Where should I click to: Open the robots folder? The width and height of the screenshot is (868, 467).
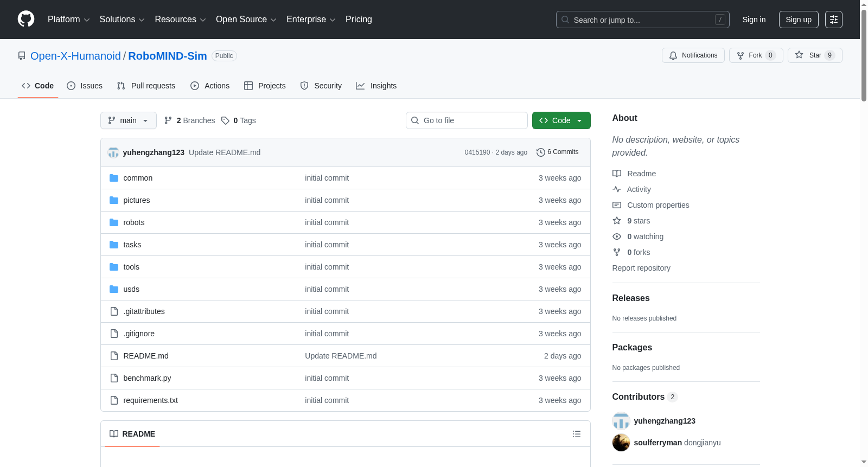coord(134,222)
